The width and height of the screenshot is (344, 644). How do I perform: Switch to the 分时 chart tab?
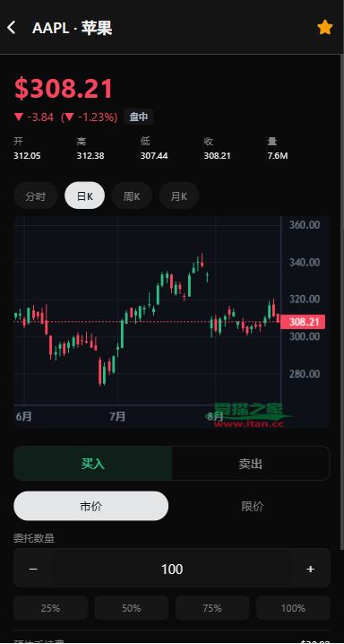[x=36, y=196]
